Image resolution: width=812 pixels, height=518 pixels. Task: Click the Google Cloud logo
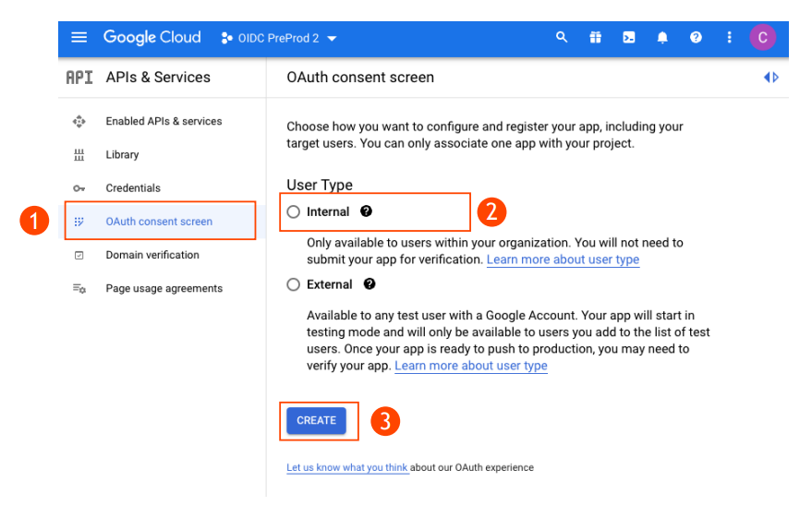point(151,38)
